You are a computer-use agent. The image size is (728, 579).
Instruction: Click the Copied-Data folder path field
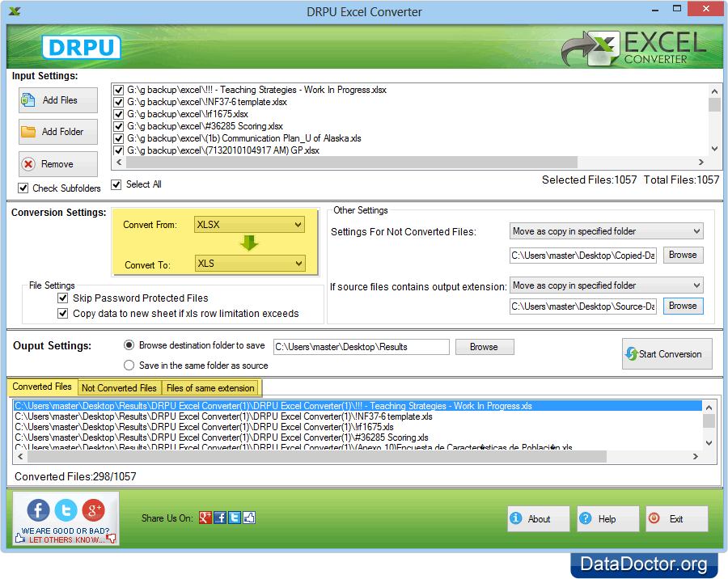coord(583,256)
